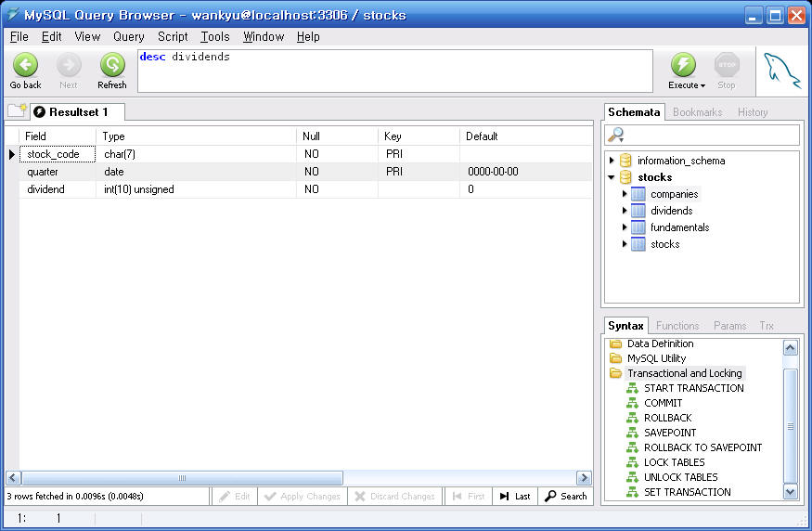Screen dimensions: 812x531
Task: Click the resultset scroll right arrow
Action: (x=584, y=478)
